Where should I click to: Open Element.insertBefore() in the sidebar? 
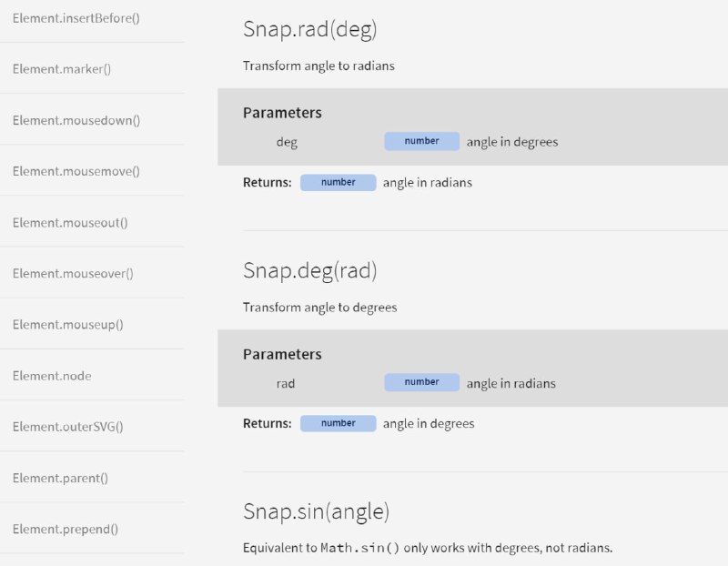(76, 18)
